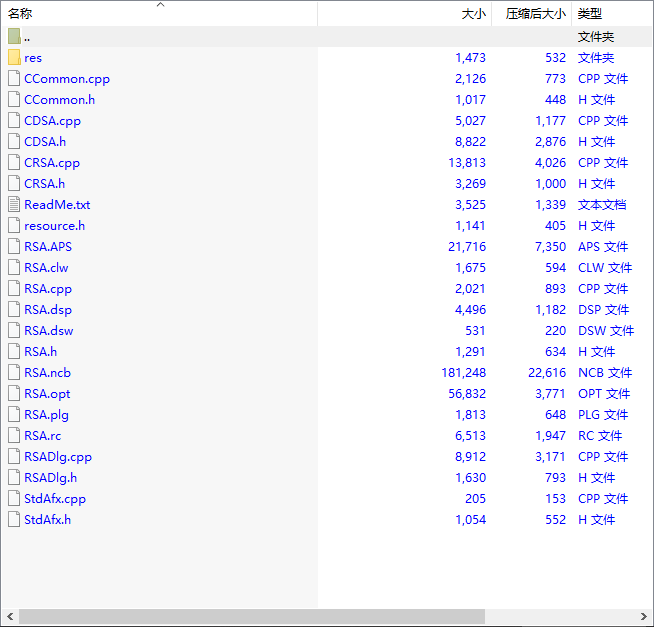Click the RSADlg.h file icon
Viewport: 654px width, 627px height.
pos(14,477)
